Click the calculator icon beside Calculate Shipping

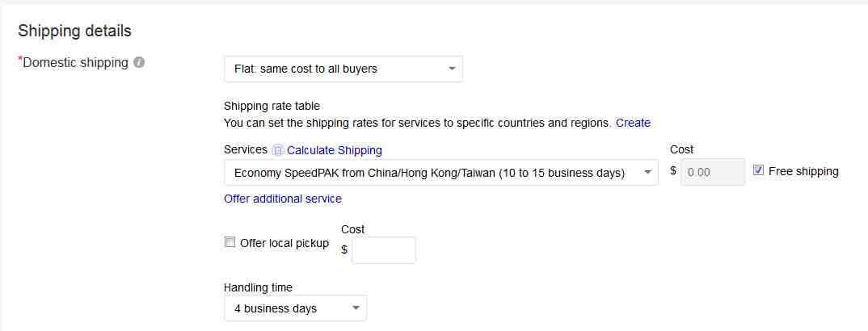click(x=278, y=150)
